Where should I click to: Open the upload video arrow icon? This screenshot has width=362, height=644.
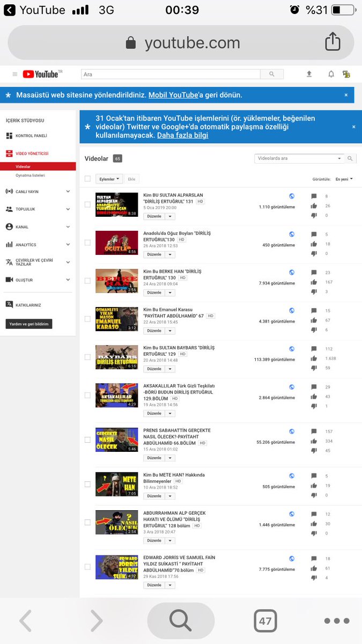point(309,74)
